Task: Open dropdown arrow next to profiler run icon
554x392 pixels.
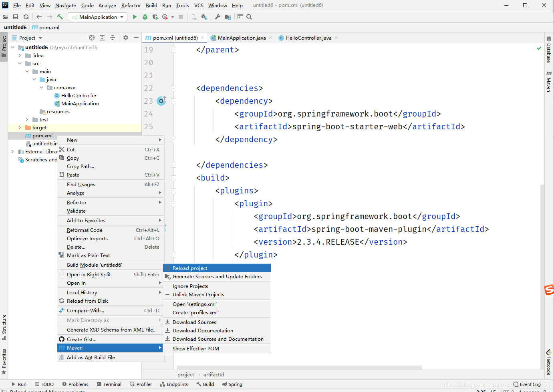Action: [173, 17]
